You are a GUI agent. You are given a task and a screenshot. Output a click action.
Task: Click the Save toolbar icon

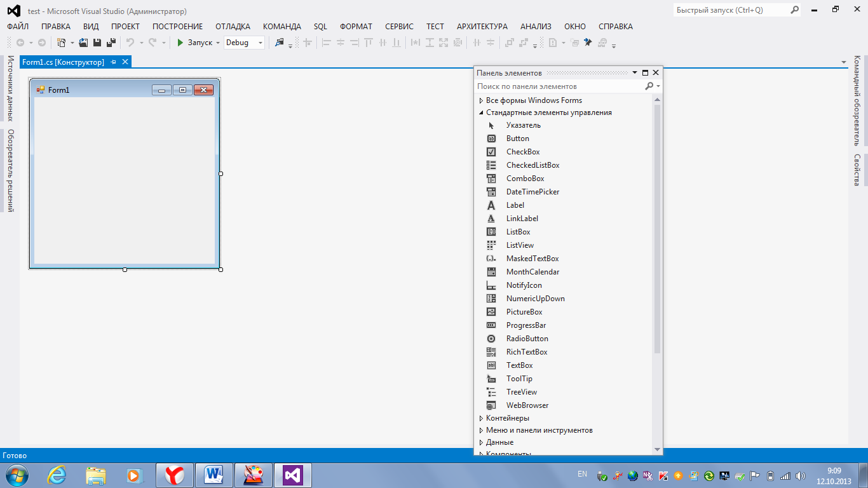pyautogui.click(x=97, y=43)
